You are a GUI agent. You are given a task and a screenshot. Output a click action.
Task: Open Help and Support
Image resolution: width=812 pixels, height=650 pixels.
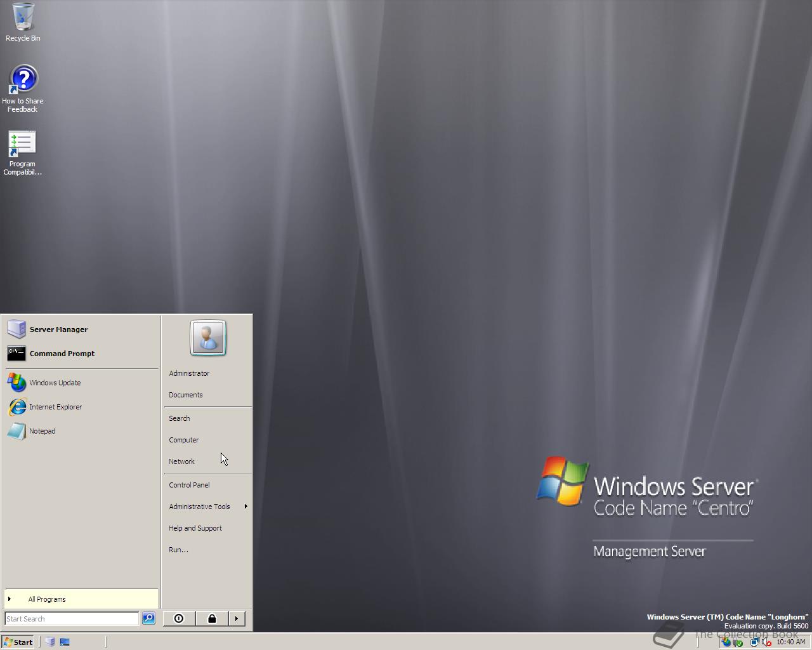click(208, 528)
